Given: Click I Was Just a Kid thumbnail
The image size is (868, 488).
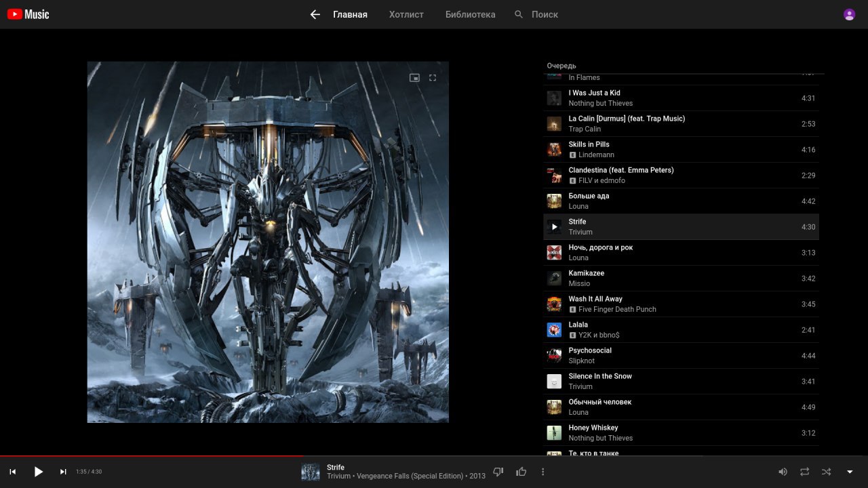Looking at the screenshot, I should 554,98.
